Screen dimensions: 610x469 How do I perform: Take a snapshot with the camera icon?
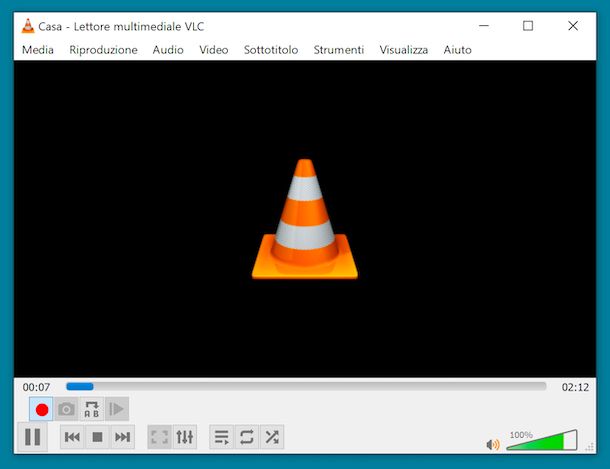(66, 409)
